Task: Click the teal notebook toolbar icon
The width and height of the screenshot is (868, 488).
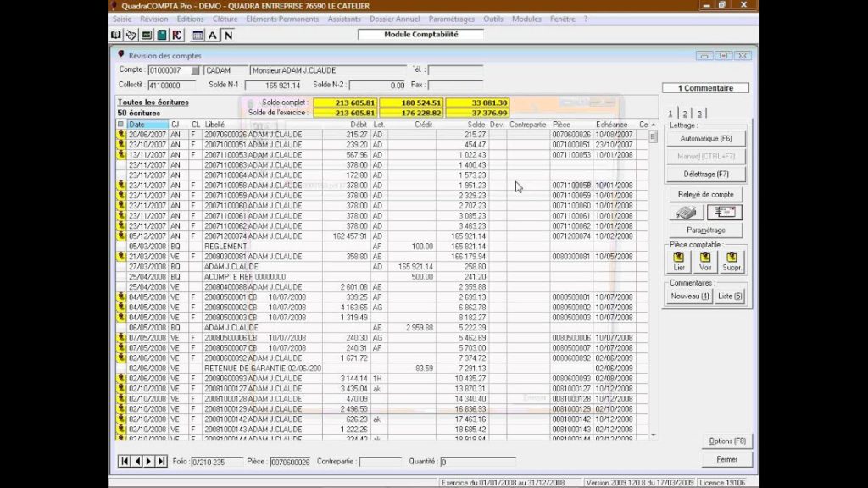Action: coord(161,35)
